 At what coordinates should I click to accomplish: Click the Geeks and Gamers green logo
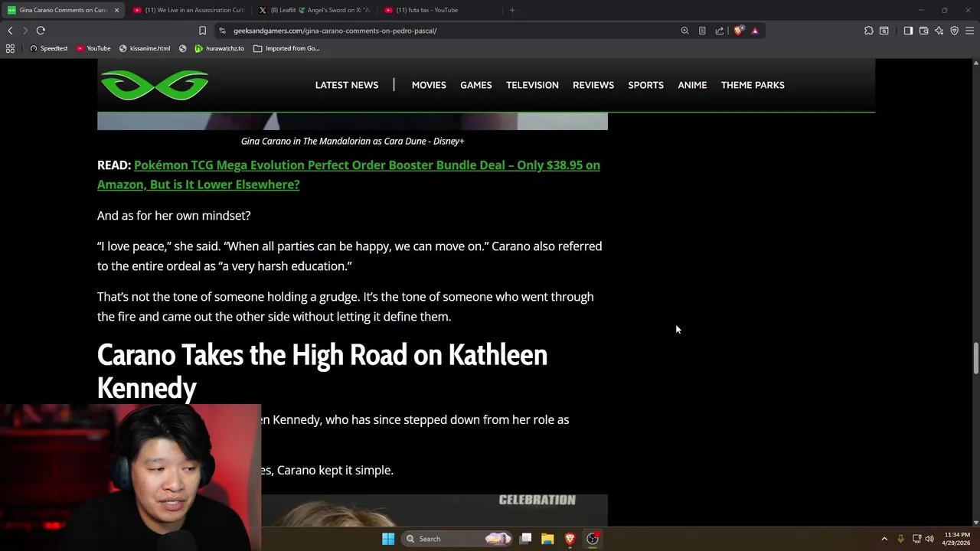(x=155, y=85)
